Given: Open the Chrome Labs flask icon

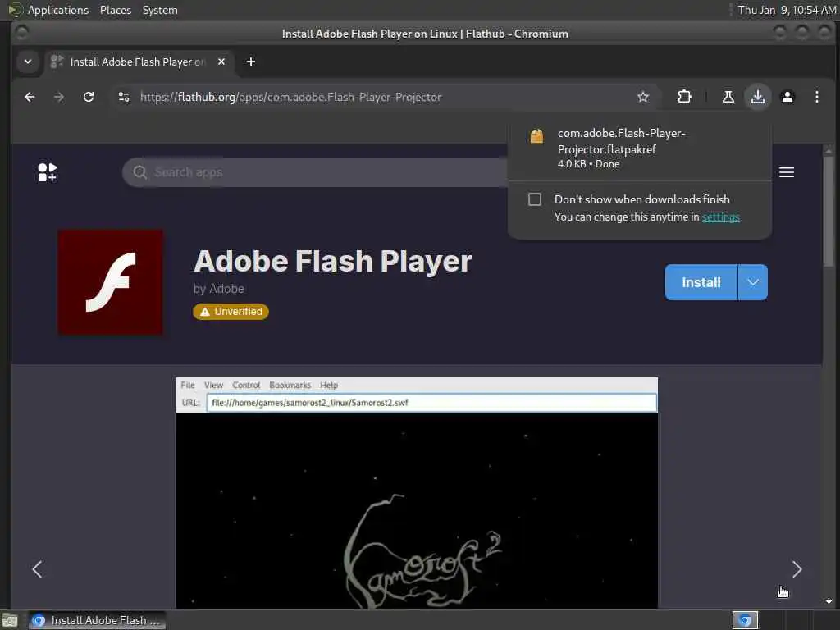Looking at the screenshot, I should 728,97.
